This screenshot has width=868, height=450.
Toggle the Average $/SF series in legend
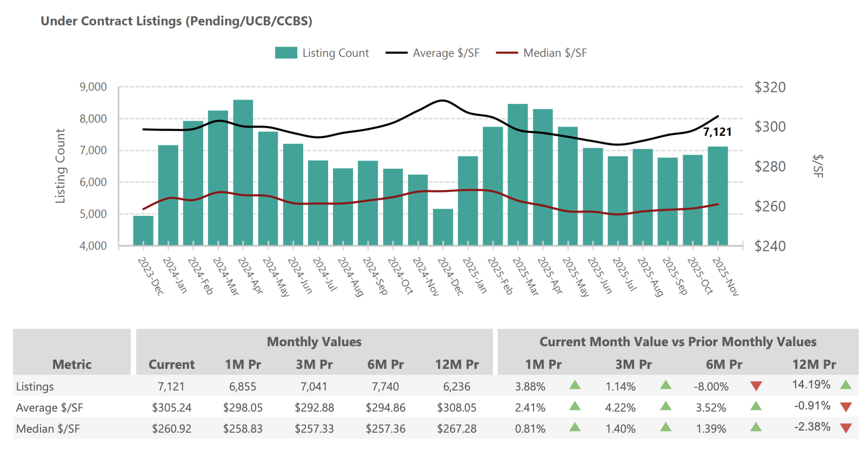[x=445, y=53]
